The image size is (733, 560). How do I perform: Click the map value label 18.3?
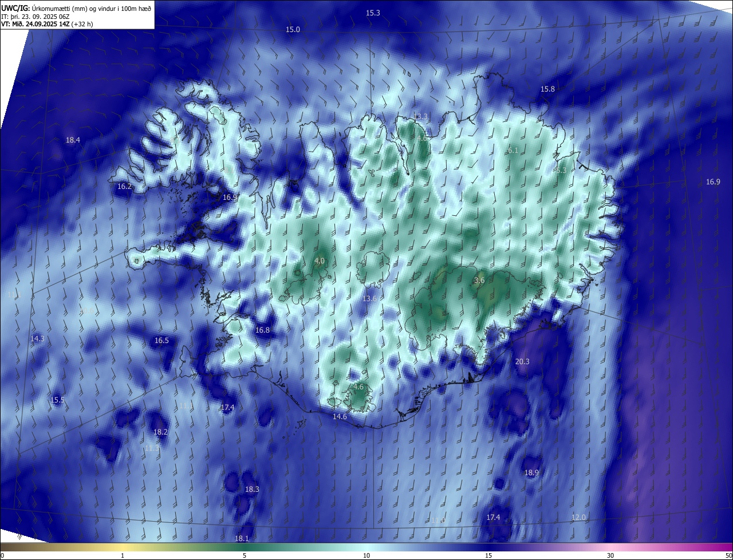coord(252,490)
